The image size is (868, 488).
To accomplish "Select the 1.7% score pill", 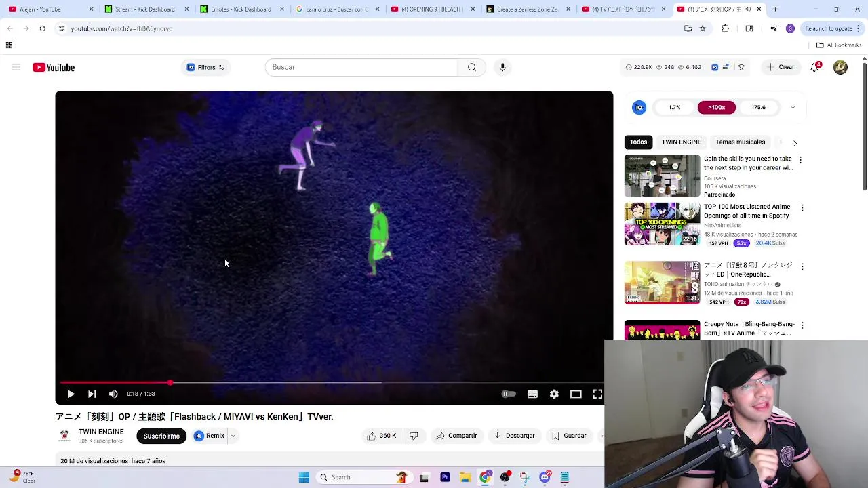I will pyautogui.click(x=674, y=107).
